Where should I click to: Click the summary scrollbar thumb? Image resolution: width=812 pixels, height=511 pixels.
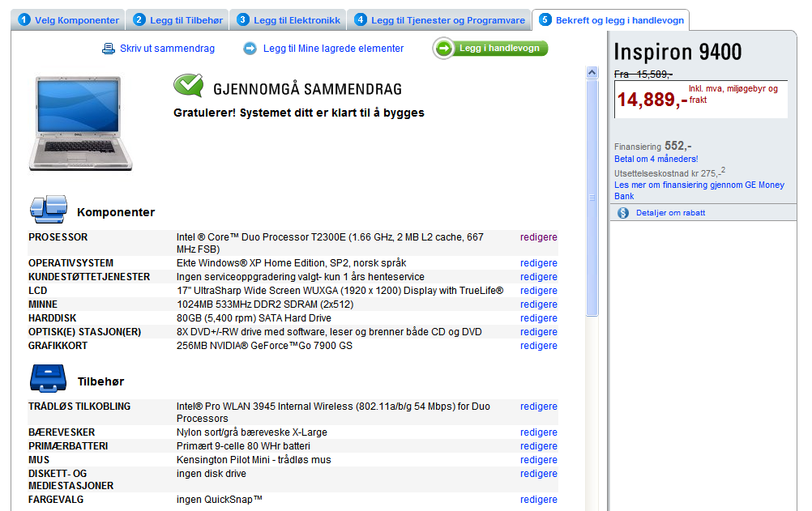[x=592, y=198]
